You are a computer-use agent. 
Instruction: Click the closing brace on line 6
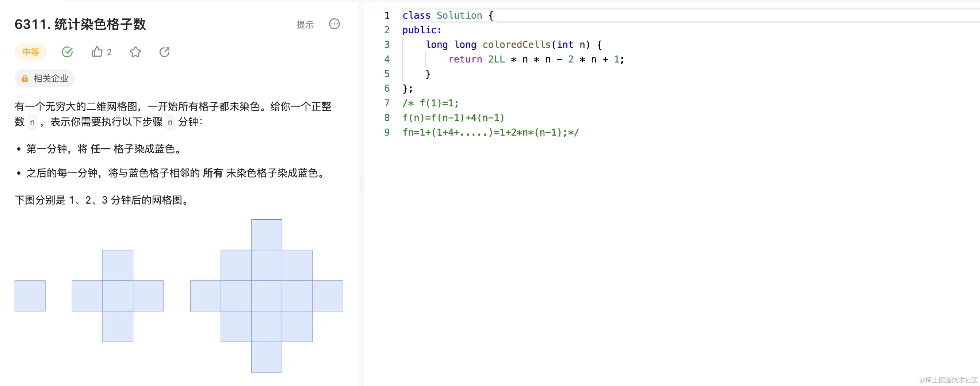click(x=407, y=89)
